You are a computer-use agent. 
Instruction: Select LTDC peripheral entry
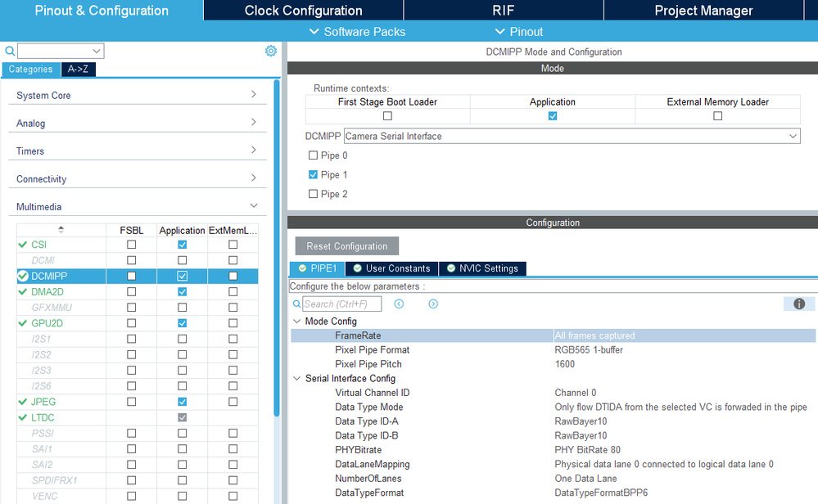(43, 417)
